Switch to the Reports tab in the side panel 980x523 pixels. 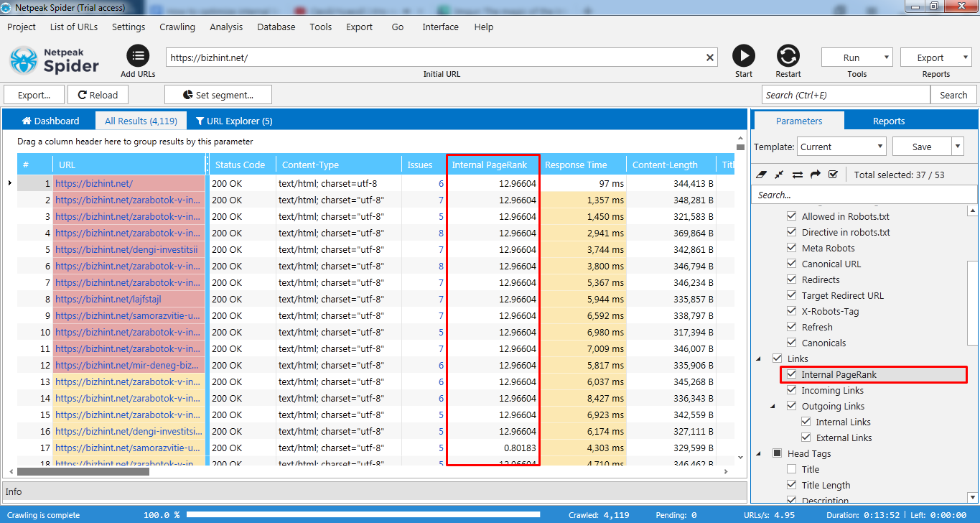coord(889,121)
